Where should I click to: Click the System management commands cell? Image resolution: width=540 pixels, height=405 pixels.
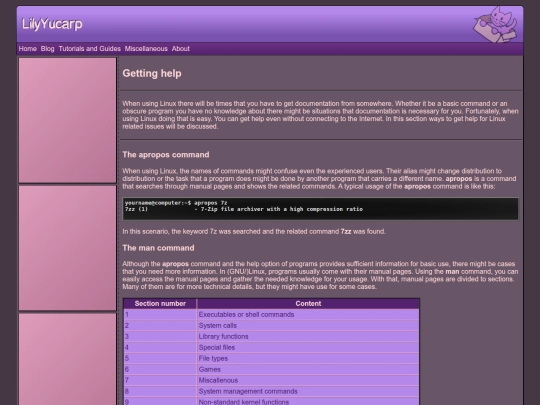tap(308, 392)
